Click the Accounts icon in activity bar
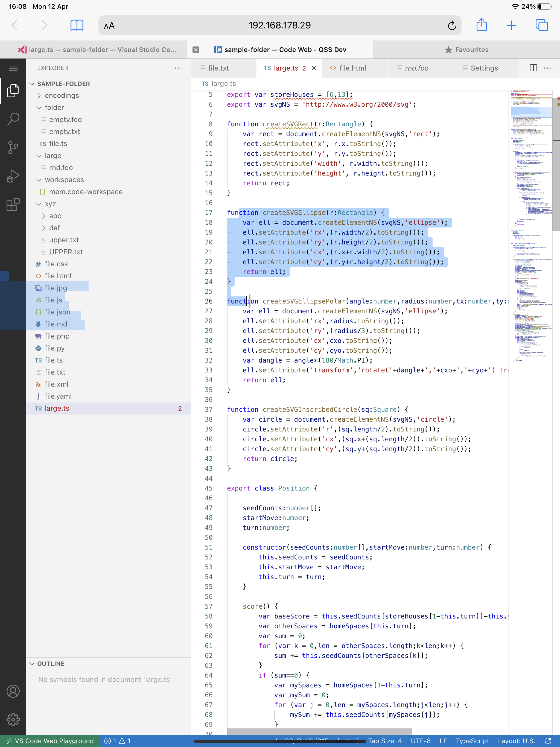 (13, 691)
